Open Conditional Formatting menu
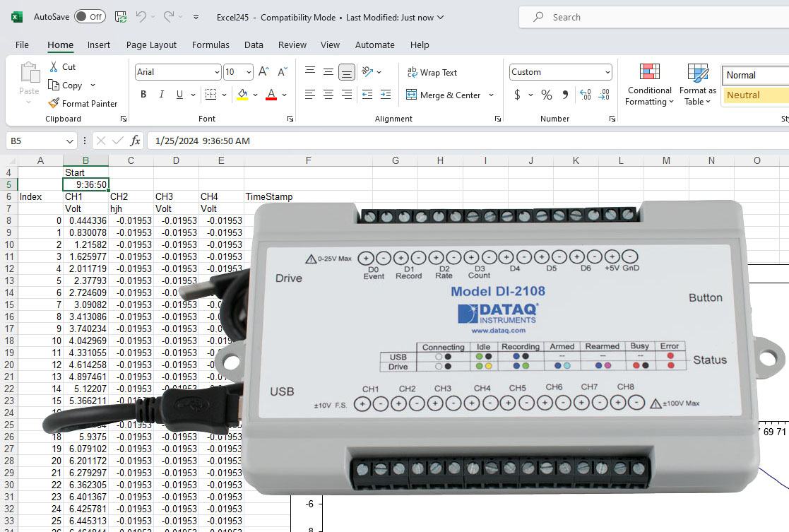This screenshot has height=532, width=789. [x=649, y=85]
